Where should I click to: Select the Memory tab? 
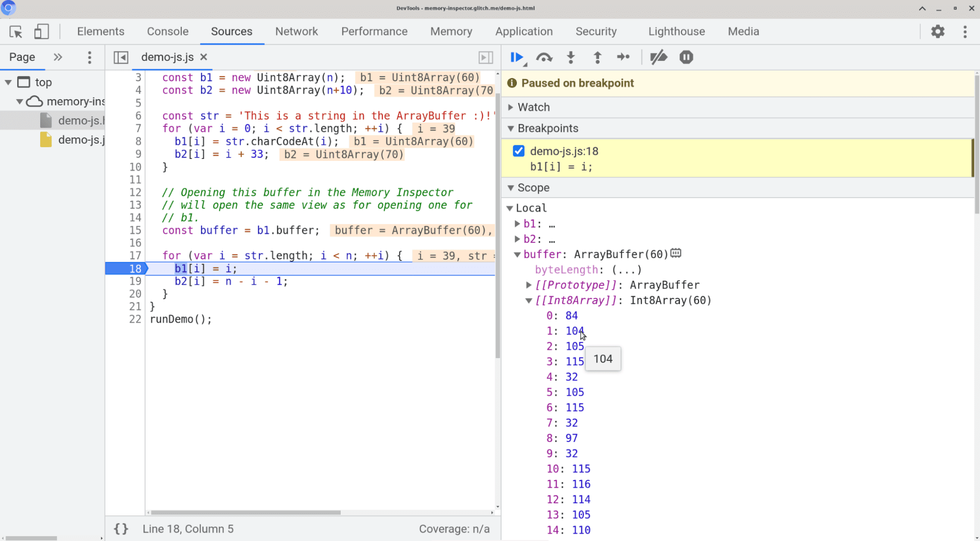[452, 31]
